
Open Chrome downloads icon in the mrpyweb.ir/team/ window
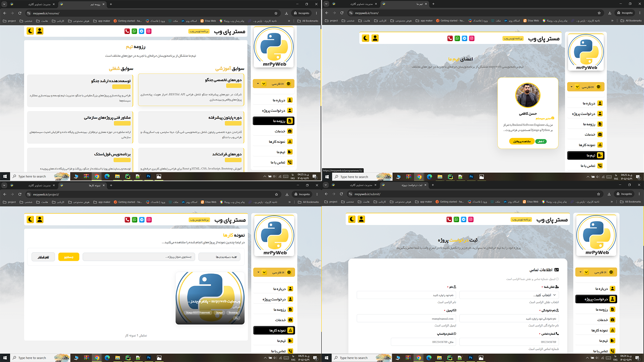(609, 13)
